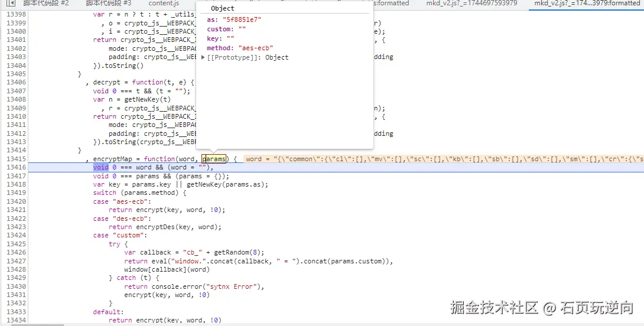The width and height of the screenshot is (644, 326).
Task: Click switch (params.method) statement
Action: pos(139,193)
